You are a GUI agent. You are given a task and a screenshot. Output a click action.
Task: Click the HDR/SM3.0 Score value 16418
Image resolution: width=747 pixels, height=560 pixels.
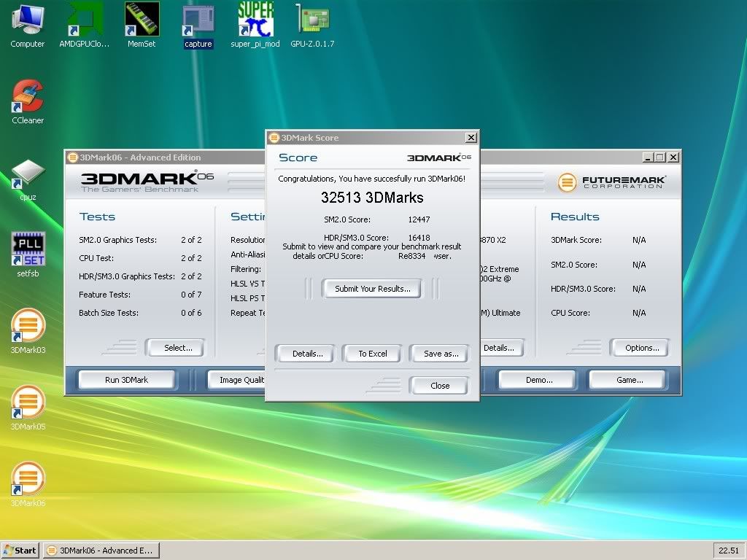[x=419, y=237]
